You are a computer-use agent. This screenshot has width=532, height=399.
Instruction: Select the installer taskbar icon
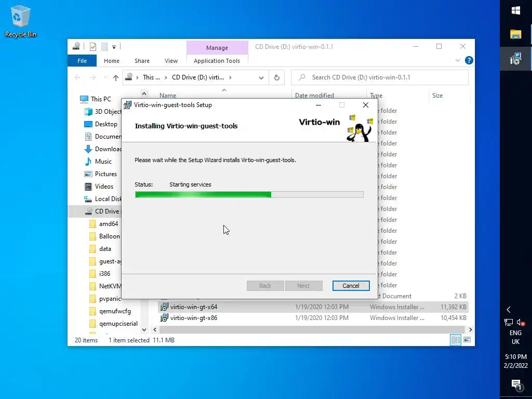coord(516,59)
